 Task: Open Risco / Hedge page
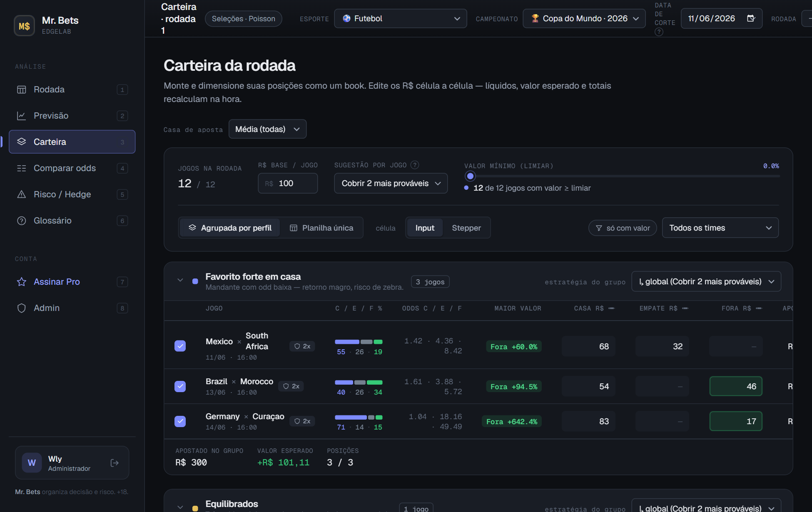pos(72,194)
